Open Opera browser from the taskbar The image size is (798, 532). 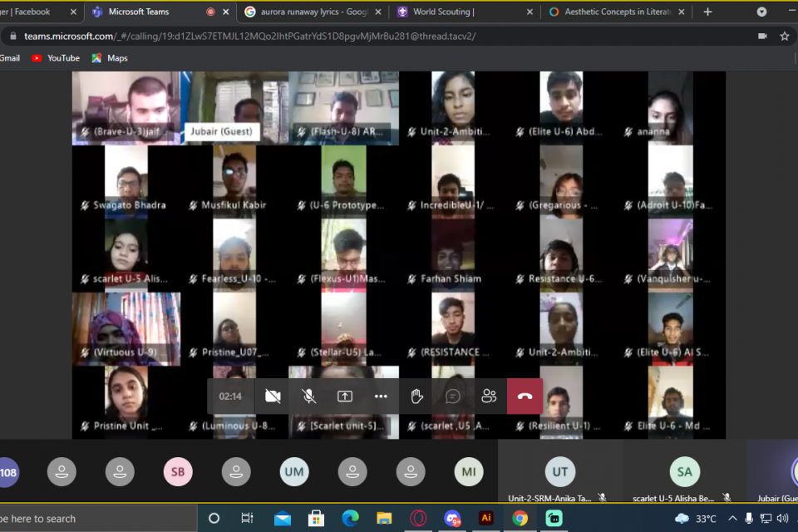click(x=418, y=519)
